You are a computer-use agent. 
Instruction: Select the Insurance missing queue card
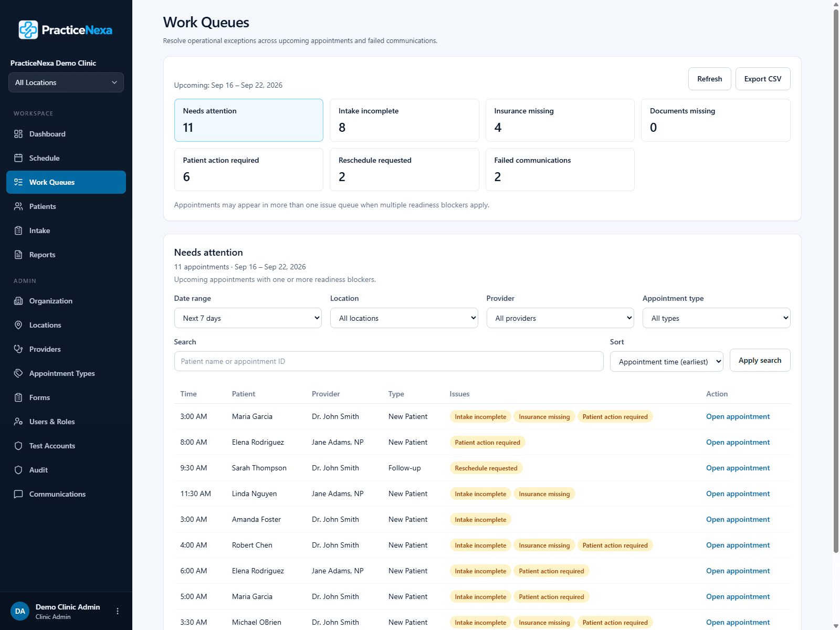[560, 120]
